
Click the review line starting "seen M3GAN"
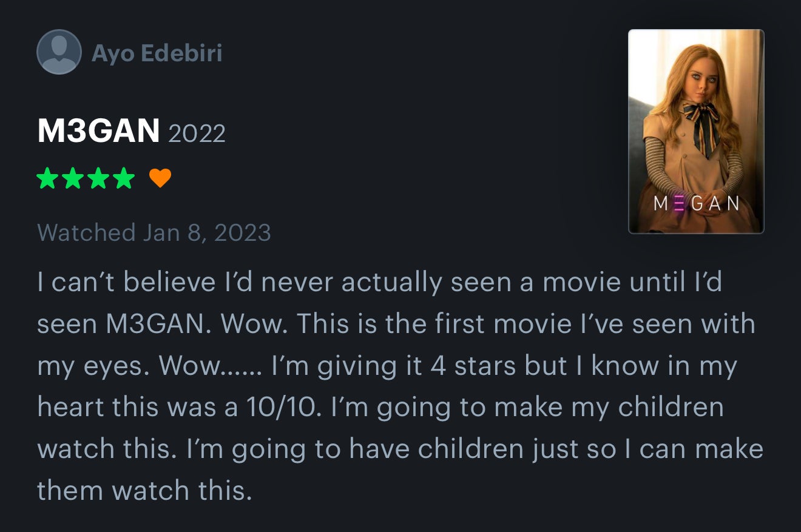pos(396,325)
